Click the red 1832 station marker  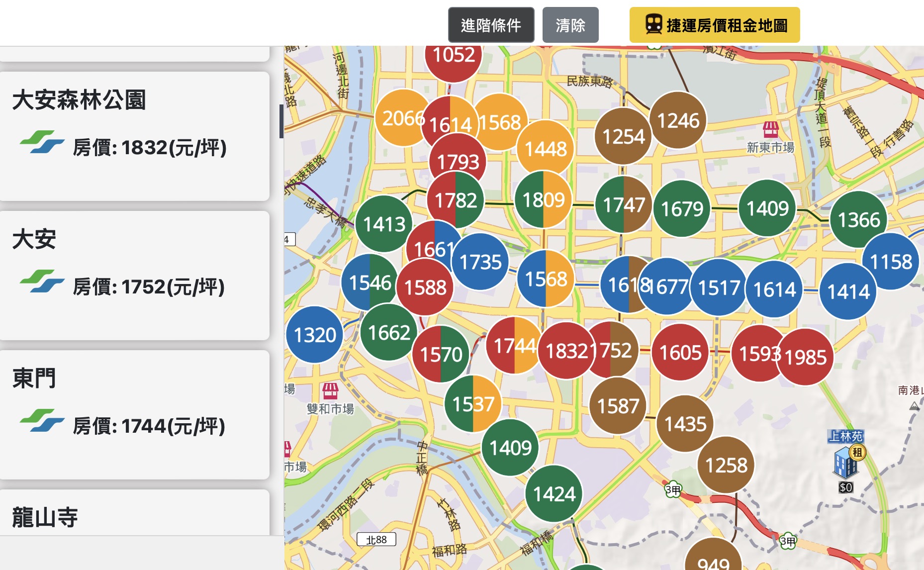(x=566, y=351)
